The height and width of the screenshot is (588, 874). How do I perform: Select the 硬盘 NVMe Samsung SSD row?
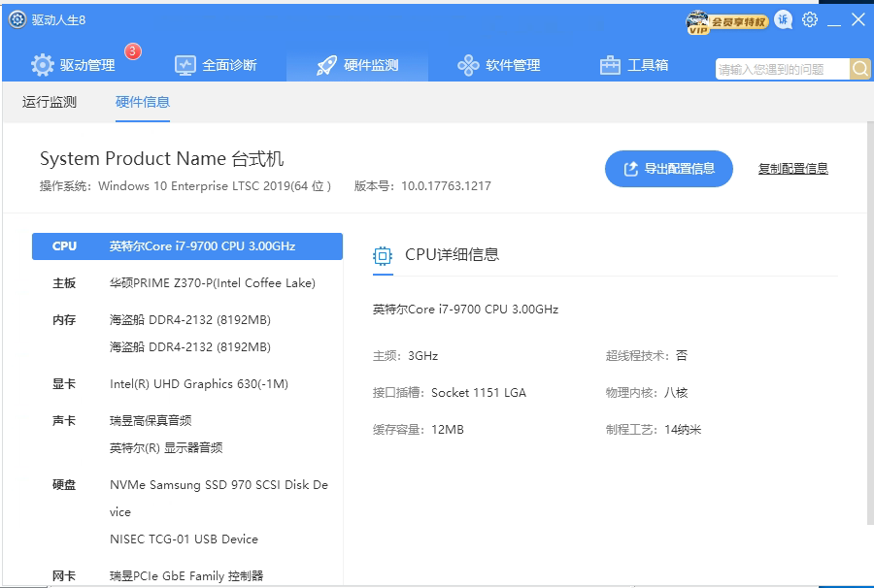click(187, 499)
